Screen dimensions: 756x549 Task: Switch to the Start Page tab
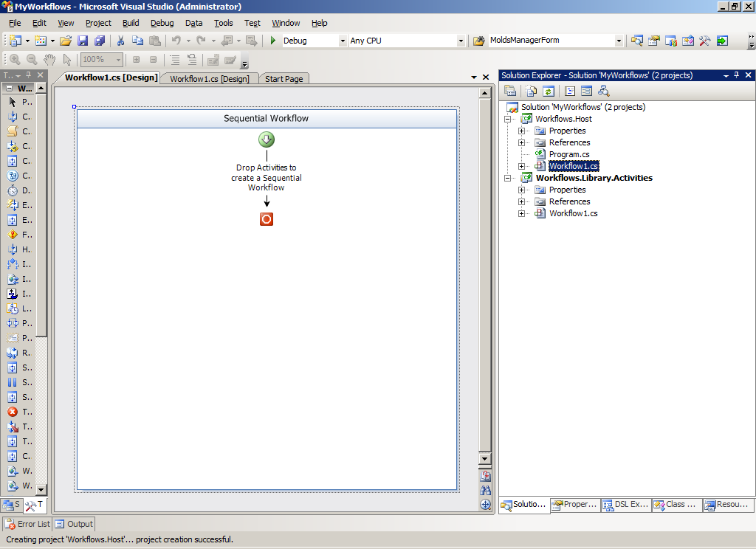point(283,79)
